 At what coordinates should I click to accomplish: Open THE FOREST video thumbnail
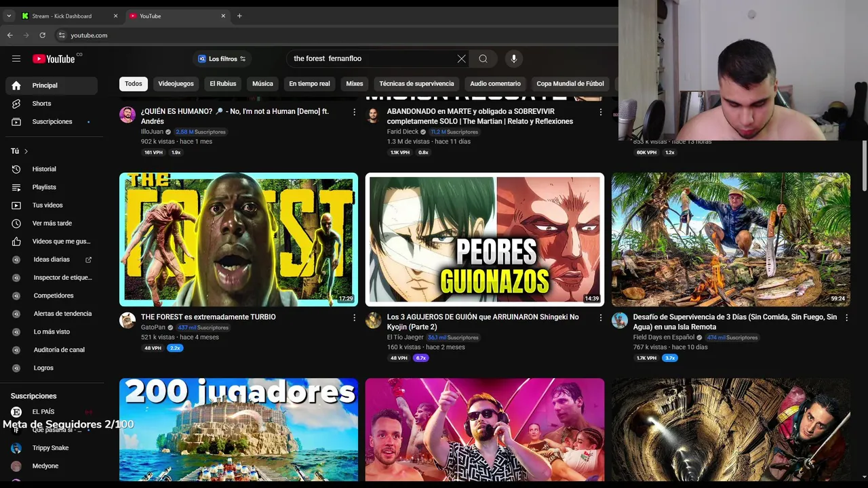point(239,239)
